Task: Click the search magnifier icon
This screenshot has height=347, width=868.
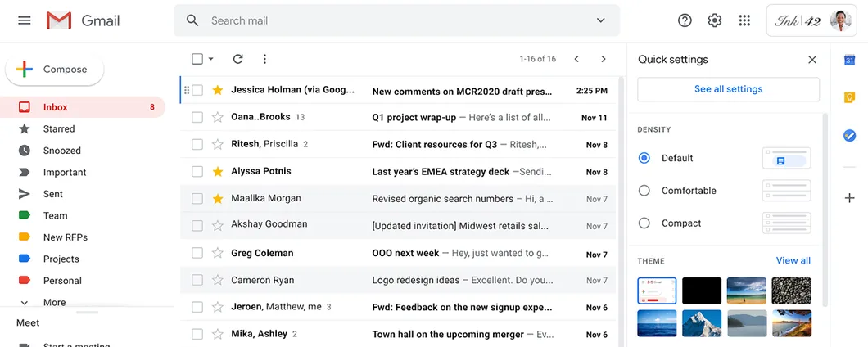Action: pyautogui.click(x=192, y=21)
